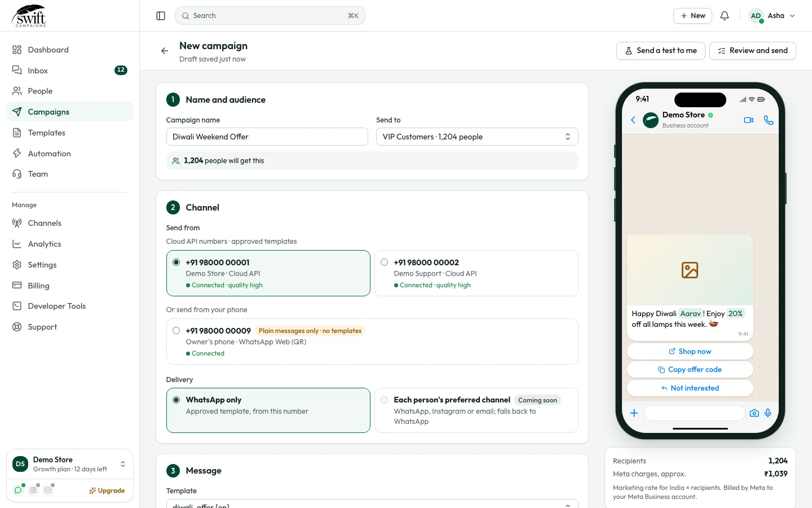Click the Campaign name field
Screen dimensions: 812x508
[267, 137]
